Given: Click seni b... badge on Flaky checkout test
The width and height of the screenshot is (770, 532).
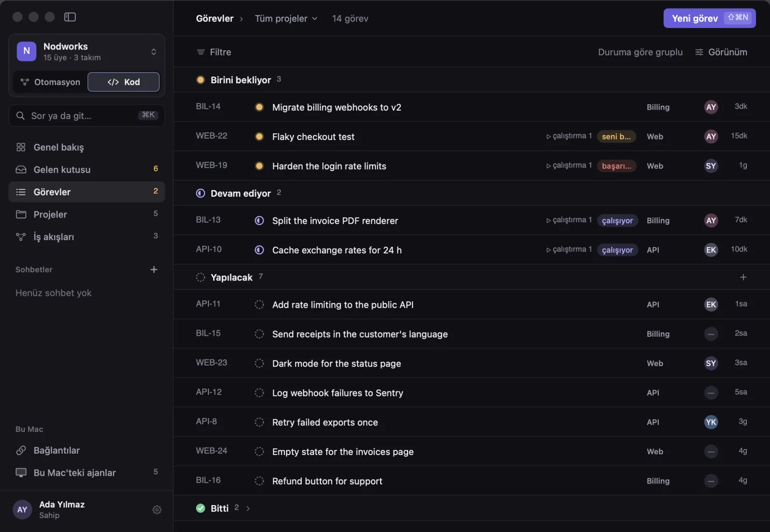Looking at the screenshot, I should pos(616,137).
